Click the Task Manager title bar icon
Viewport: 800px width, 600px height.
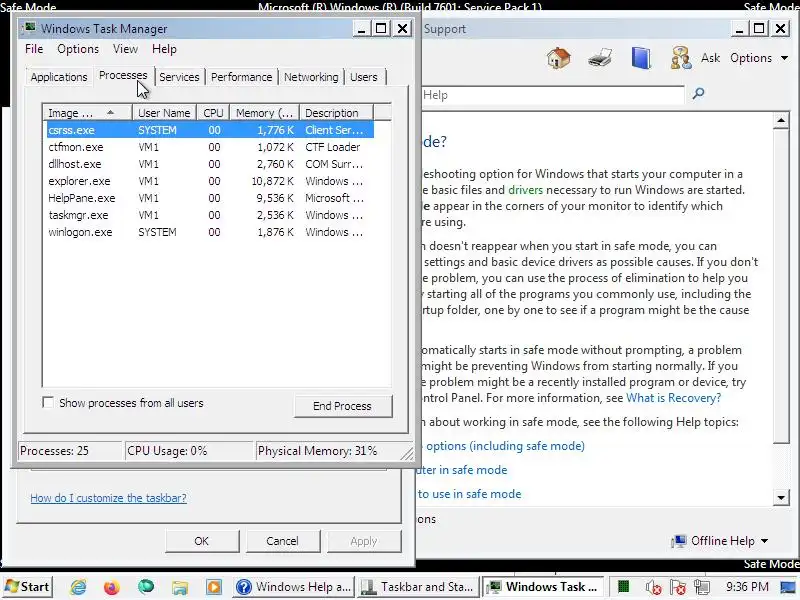(30, 28)
